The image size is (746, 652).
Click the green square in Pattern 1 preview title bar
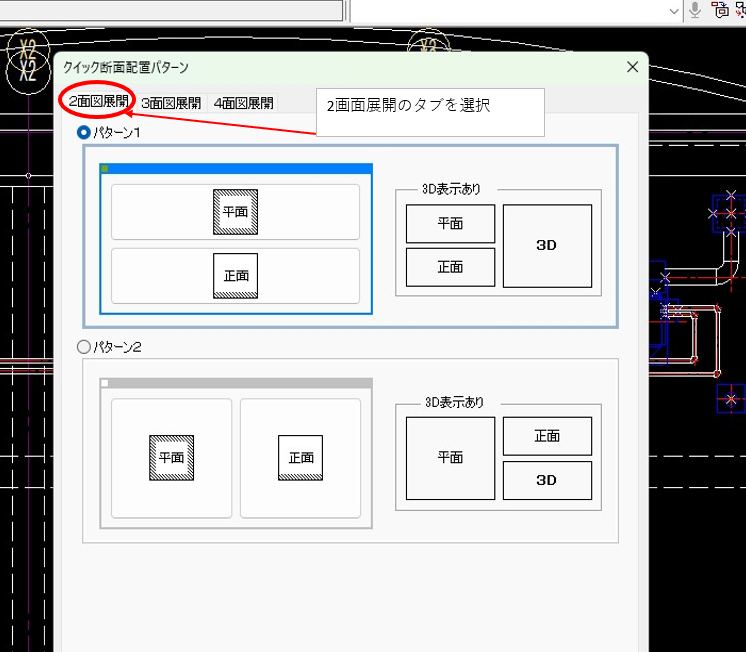tap(105, 168)
